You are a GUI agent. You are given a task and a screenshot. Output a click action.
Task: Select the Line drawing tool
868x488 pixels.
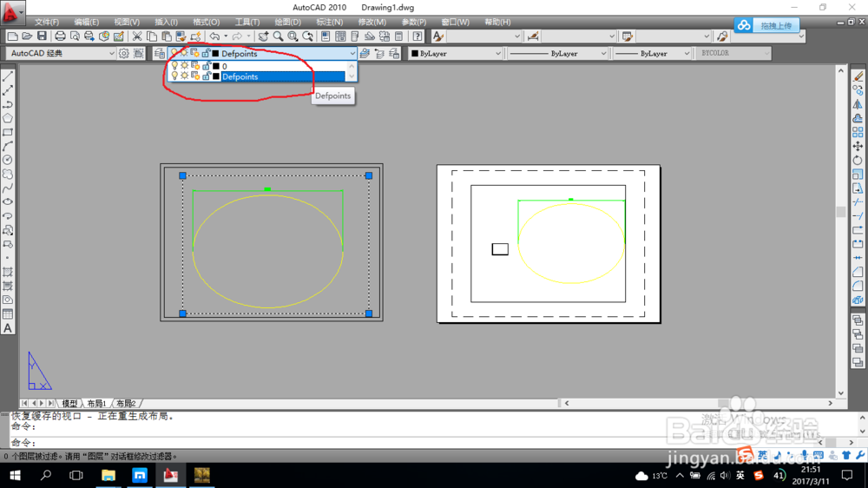(8, 76)
